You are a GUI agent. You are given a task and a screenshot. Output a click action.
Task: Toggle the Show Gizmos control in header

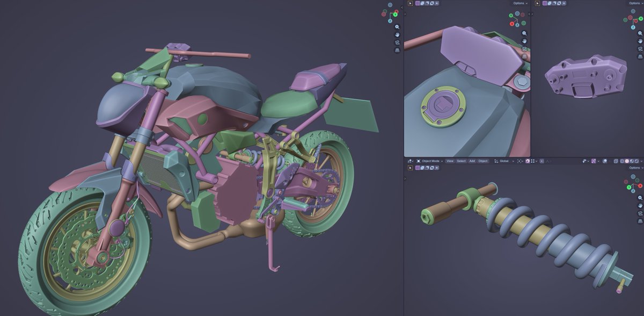(x=584, y=161)
